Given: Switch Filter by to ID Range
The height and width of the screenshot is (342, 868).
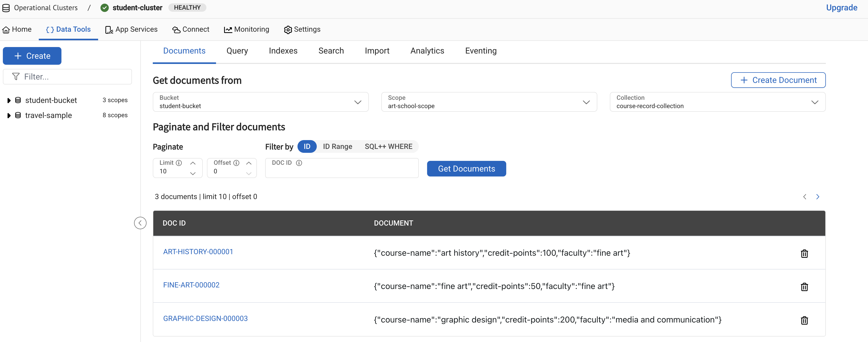Looking at the screenshot, I should tap(337, 146).
